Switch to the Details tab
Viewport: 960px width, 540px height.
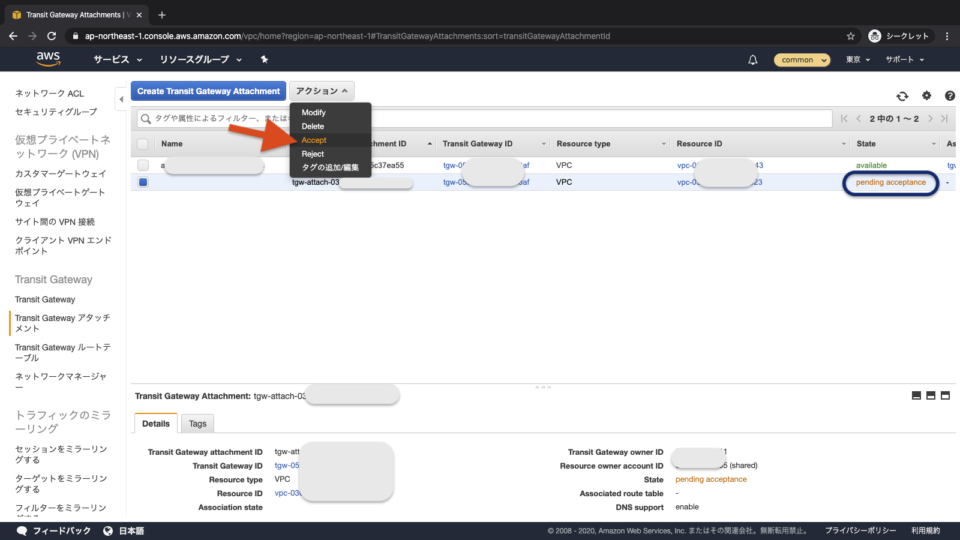(x=156, y=424)
